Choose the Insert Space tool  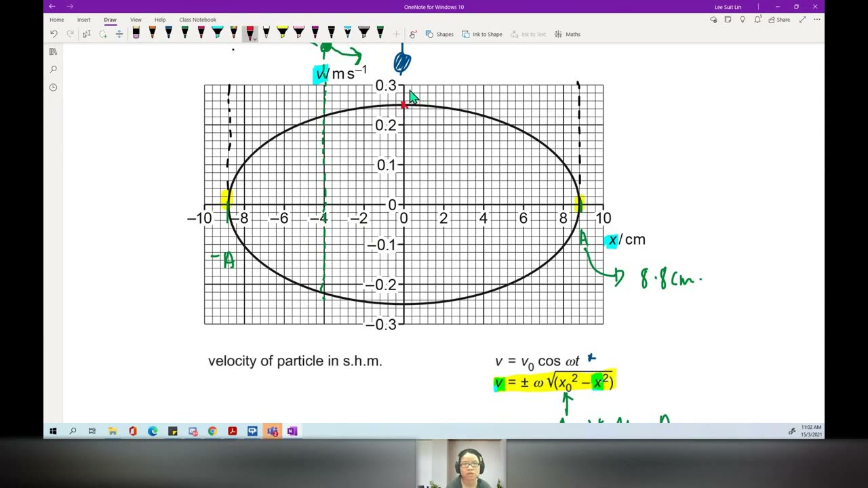pyautogui.click(x=119, y=34)
